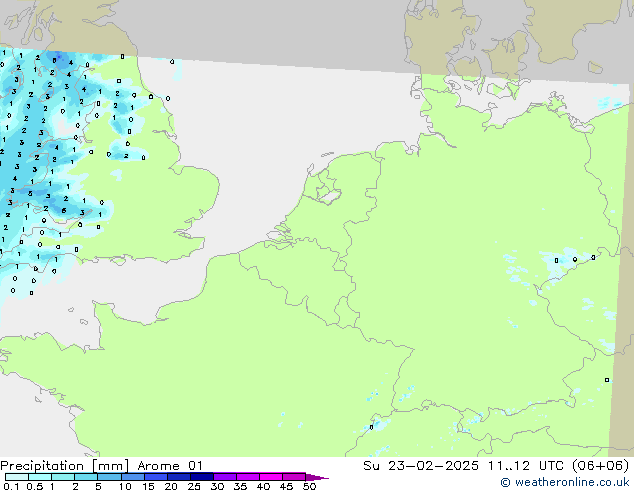Click the 0.1–0.5 mm legend color swatch
This screenshot has height=490, width=634.
[17, 477]
